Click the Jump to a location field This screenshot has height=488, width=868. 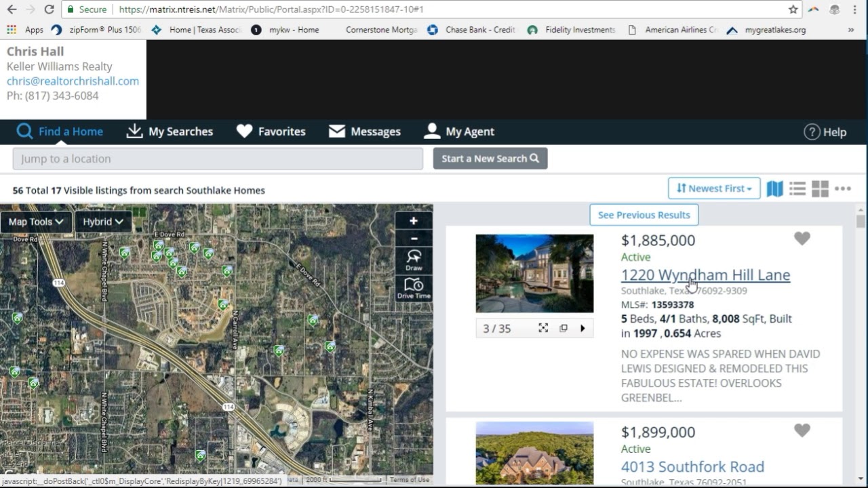[218, 159]
